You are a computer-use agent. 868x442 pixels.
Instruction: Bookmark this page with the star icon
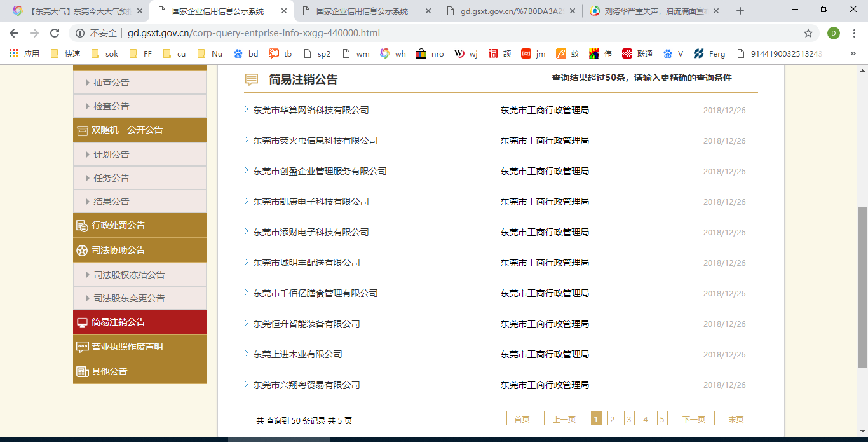pos(808,33)
